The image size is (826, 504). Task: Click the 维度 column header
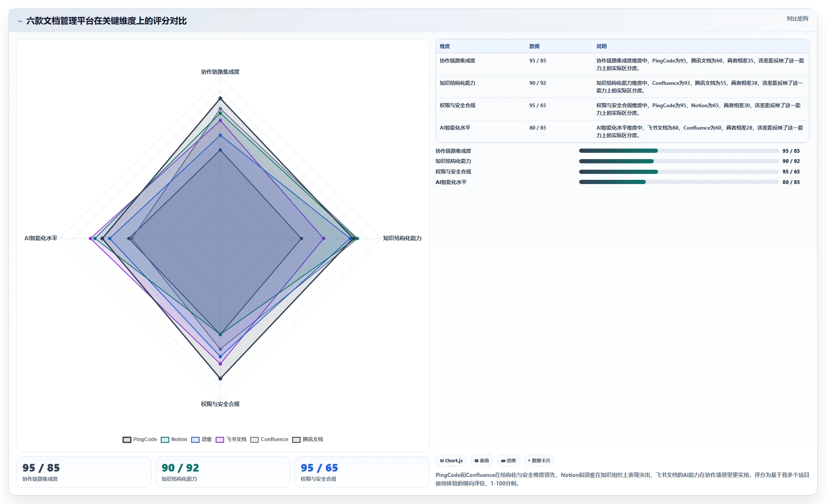pos(445,46)
